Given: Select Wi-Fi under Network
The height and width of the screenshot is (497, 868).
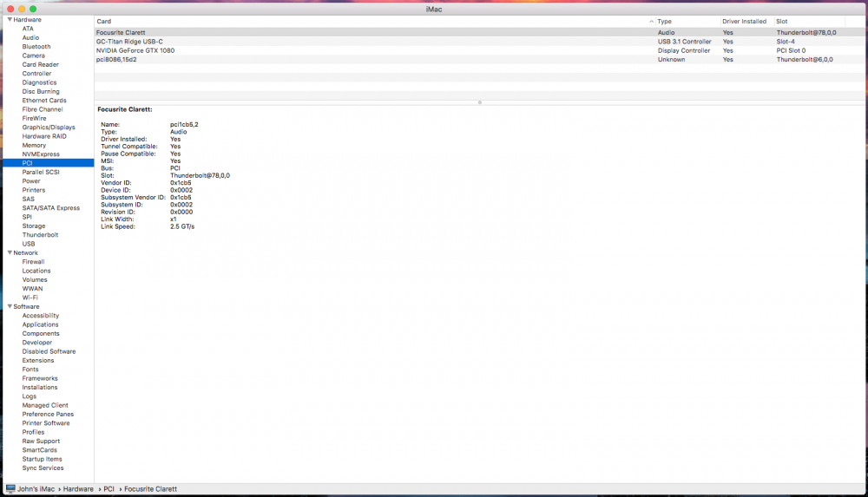Looking at the screenshot, I should coord(30,298).
